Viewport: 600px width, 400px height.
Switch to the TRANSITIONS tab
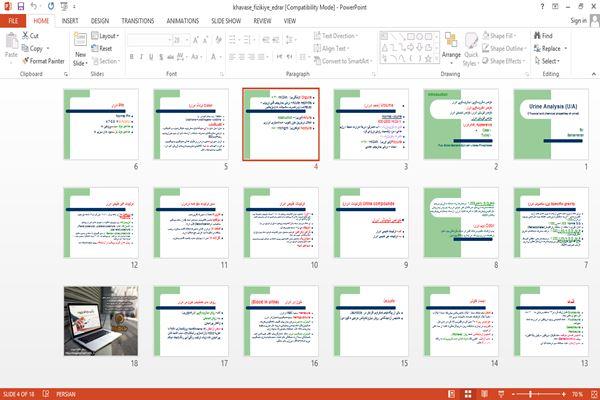(138, 21)
